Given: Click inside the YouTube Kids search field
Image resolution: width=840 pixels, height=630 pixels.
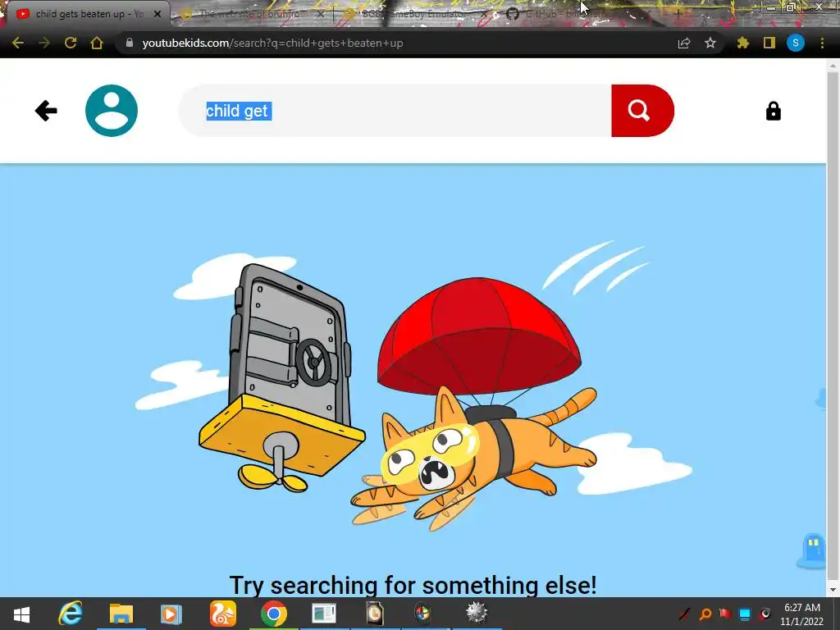Looking at the screenshot, I should (x=395, y=111).
